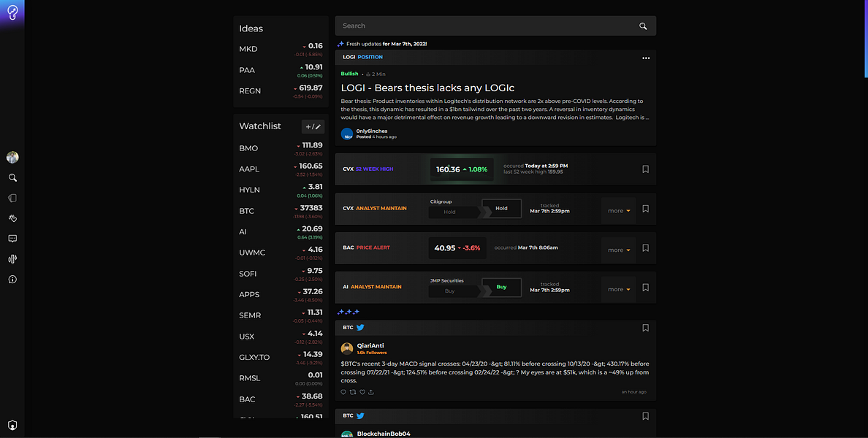The height and width of the screenshot is (438, 868).
Task: Click the Twitter bird icon on QiariAnti's BTC tweet
Action: [359, 327]
